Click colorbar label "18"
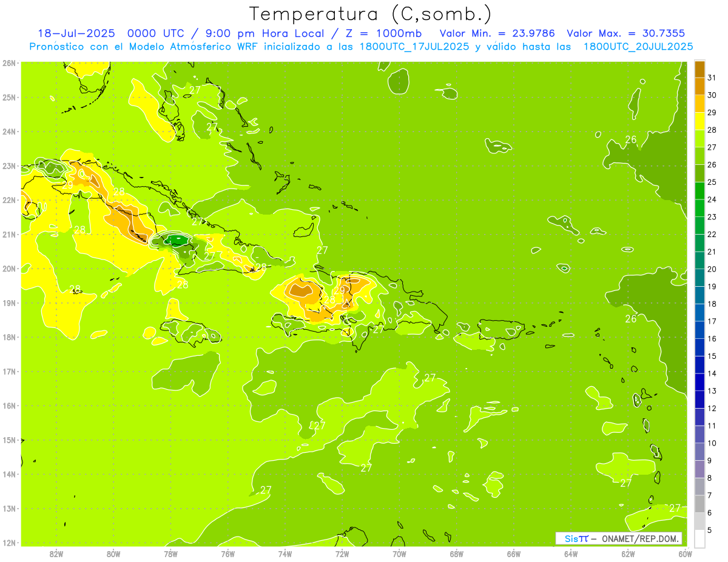 [x=712, y=304]
